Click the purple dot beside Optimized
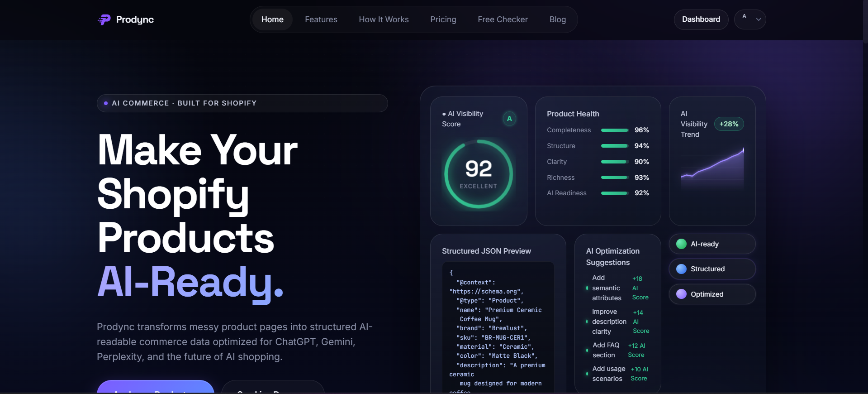Screen dimensions: 868x394 [x=681, y=294]
